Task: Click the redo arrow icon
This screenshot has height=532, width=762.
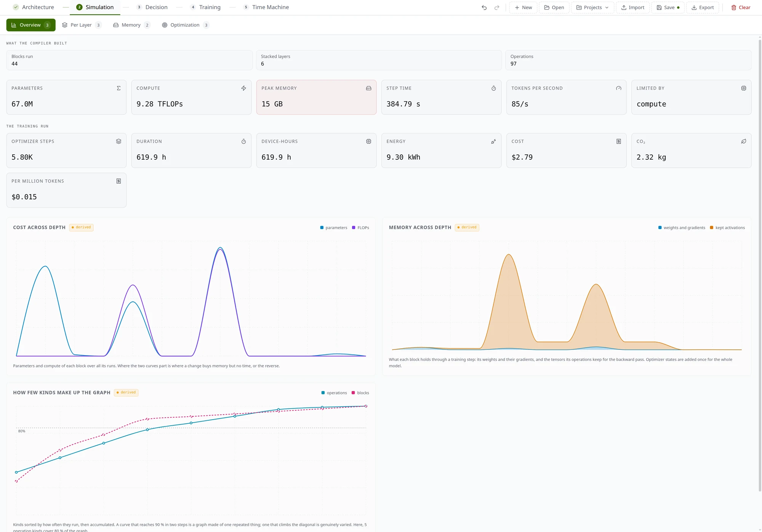Action: point(497,8)
